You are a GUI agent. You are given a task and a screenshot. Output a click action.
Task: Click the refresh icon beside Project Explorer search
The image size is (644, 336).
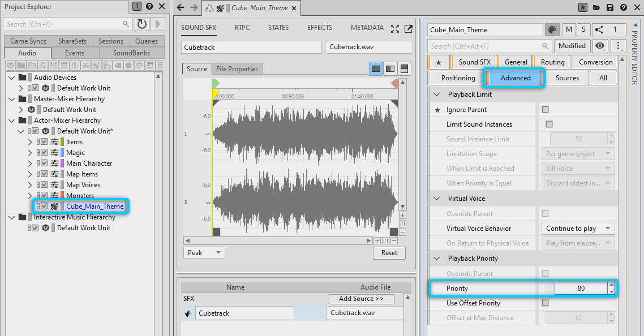coord(141,24)
